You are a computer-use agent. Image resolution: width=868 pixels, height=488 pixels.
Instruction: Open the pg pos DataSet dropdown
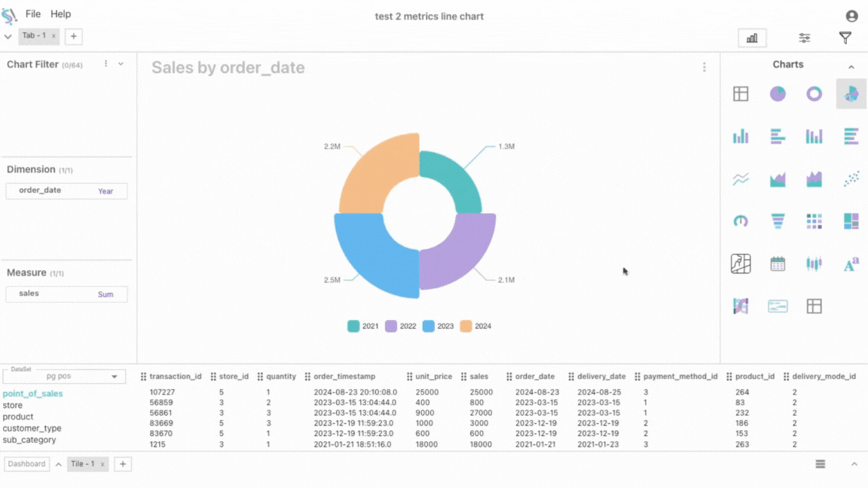[65, 377]
